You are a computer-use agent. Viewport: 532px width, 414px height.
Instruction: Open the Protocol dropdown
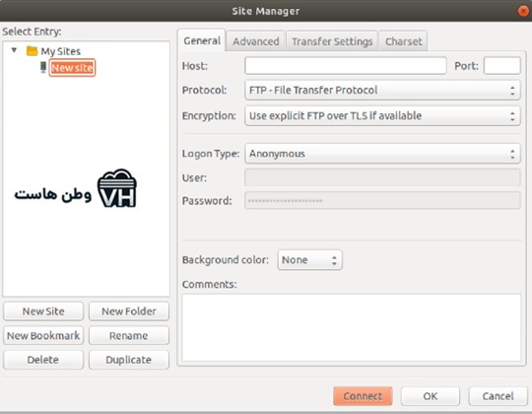pos(382,90)
